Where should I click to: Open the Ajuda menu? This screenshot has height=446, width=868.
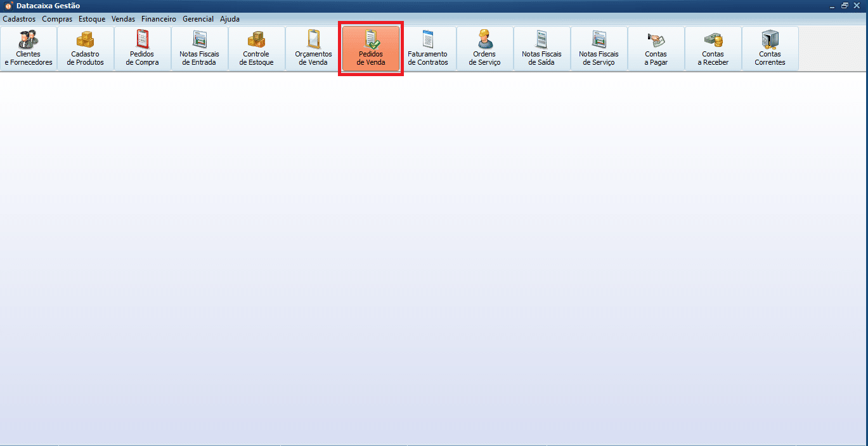[230, 19]
